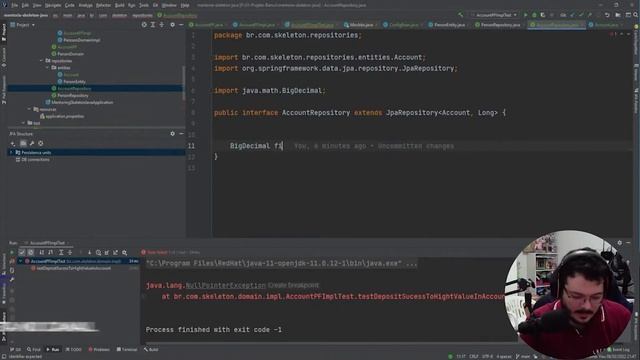The width and height of the screenshot is (640, 360).
Task: Click the Rerun icon in Run panel
Action: coord(12,252)
